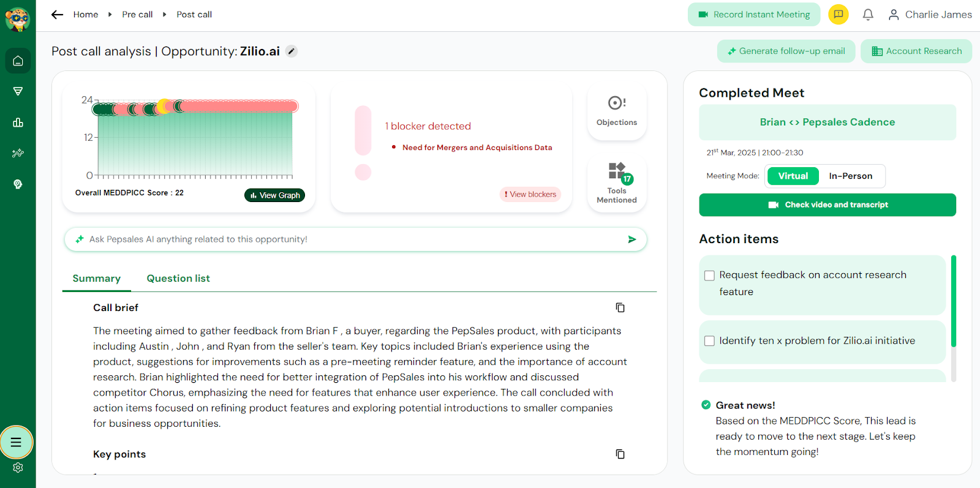Click Generate follow-up email button

[x=786, y=51]
